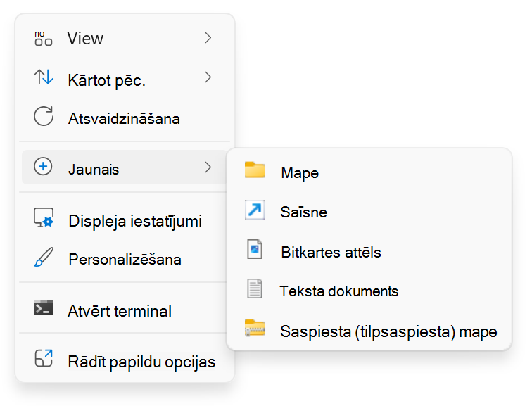Click the Atvērt terminal console icon
532x406 pixels.
(x=44, y=307)
